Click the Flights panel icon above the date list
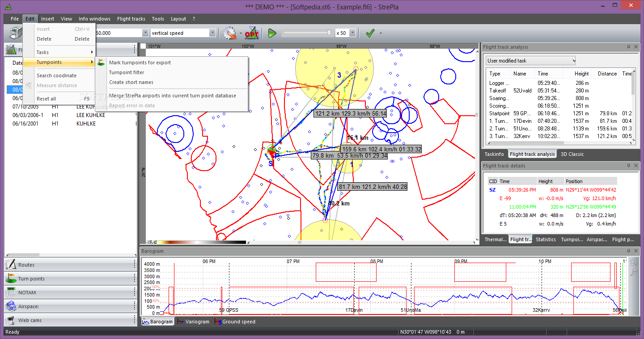Image resolution: width=644 pixels, height=339 pixels. tap(11, 50)
